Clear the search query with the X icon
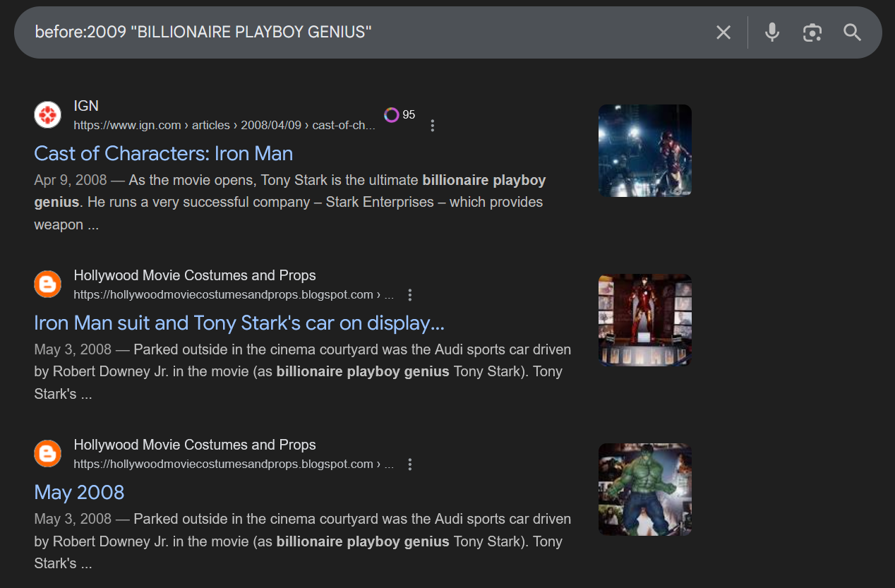Viewport: 895px width, 588px height. (723, 32)
